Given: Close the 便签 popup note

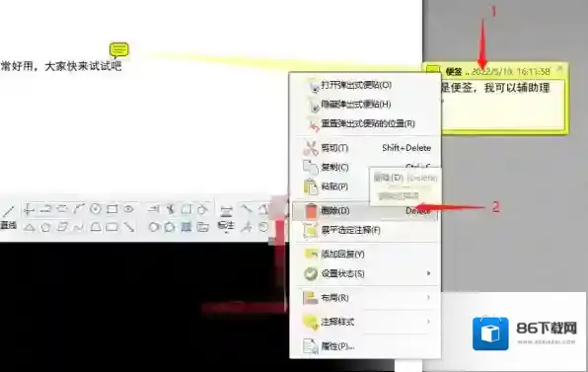Looking at the screenshot, I should pos(559,68).
